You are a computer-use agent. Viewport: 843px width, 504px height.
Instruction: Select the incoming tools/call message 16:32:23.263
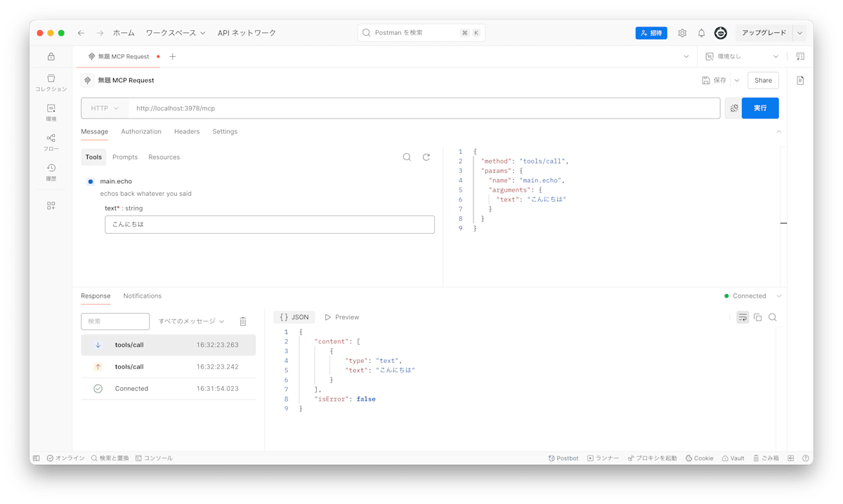pyautogui.click(x=168, y=345)
